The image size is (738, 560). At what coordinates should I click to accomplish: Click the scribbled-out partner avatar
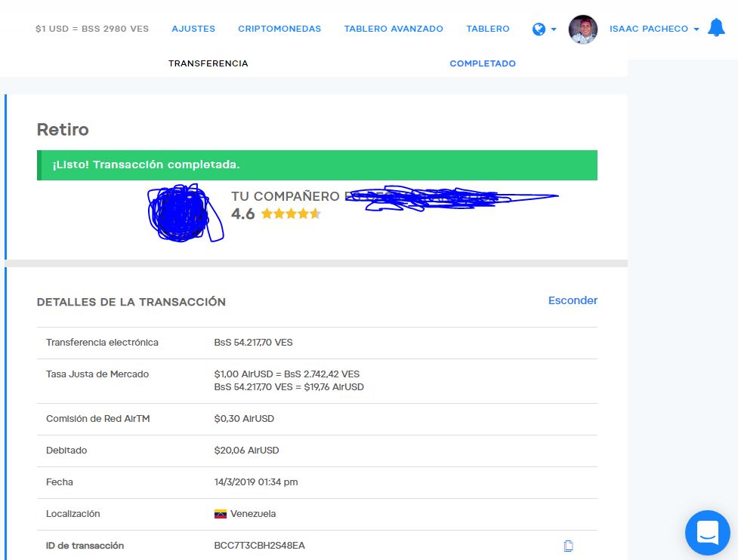coord(184,213)
